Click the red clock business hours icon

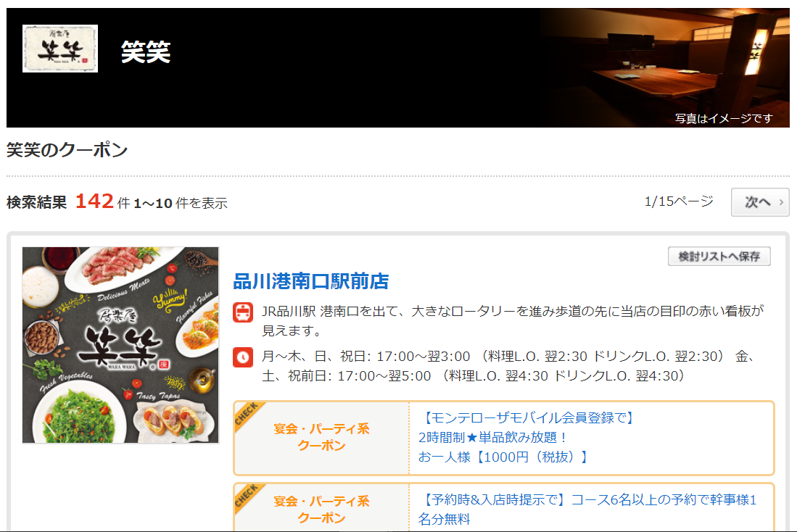tap(243, 357)
